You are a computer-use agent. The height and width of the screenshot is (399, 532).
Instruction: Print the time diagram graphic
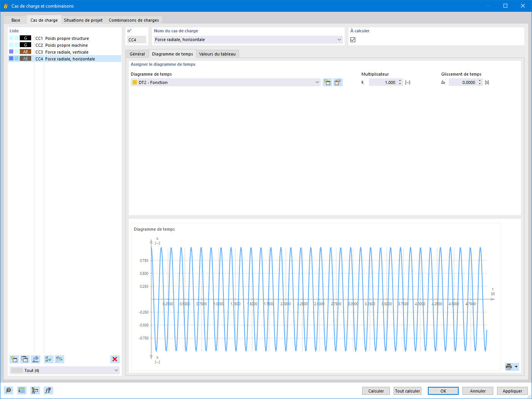(509, 367)
